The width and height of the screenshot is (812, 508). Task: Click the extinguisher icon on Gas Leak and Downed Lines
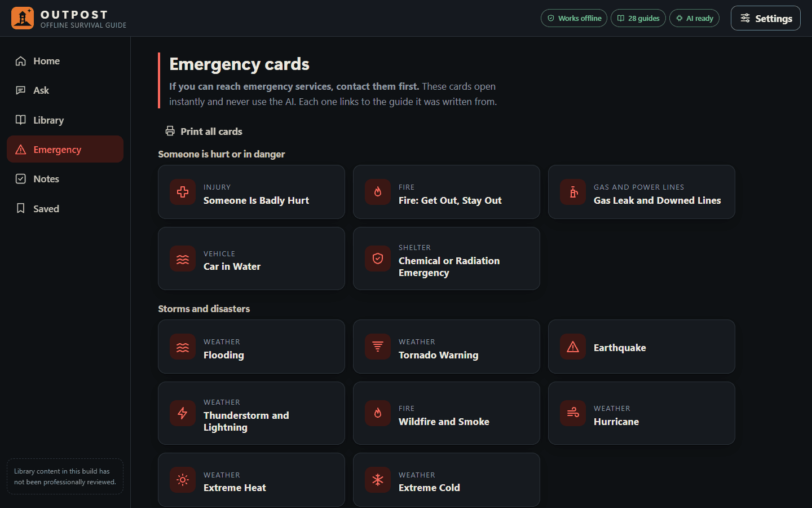573,192
